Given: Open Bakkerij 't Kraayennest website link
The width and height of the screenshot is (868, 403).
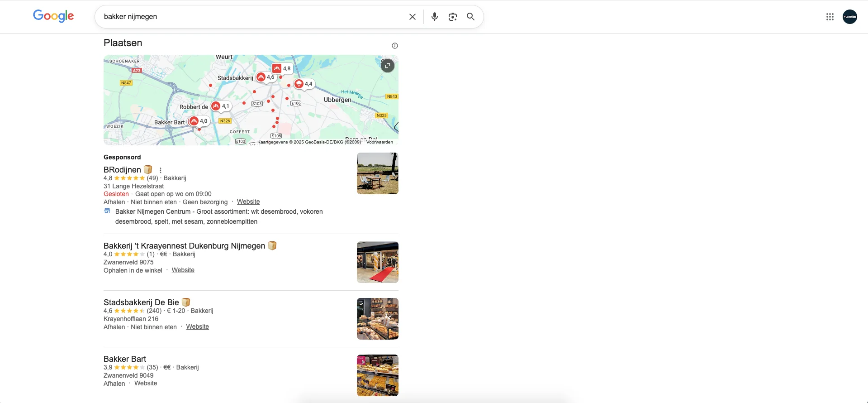Looking at the screenshot, I should pos(183,270).
